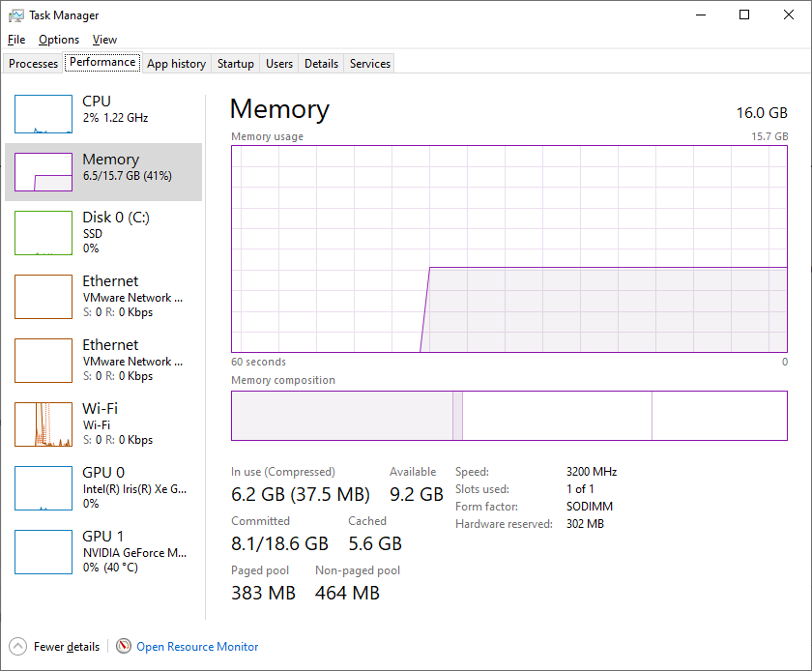This screenshot has width=812, height=671.
Task: Switch to the App history tab
Action: [177, 64]
